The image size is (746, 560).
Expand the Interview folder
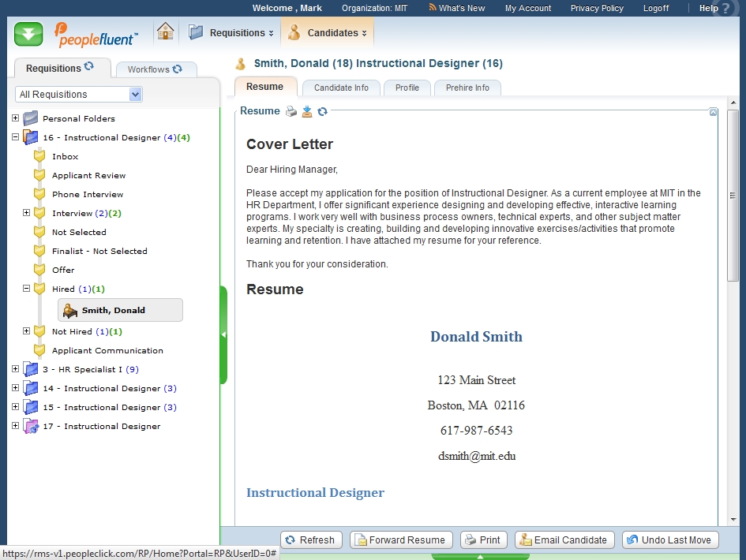pyautogui.click(x=27, y=213)
